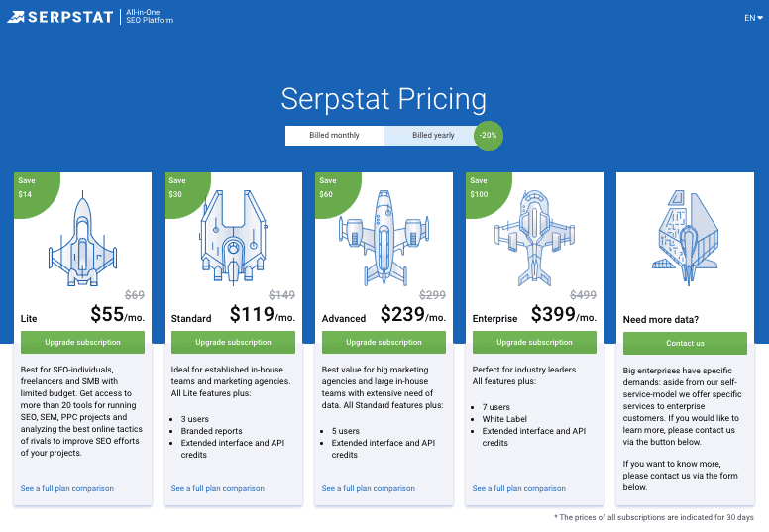
Task: Click the Enterprise plan spaceship illustration
Action: pyautogui.click(x=535, y=234)
